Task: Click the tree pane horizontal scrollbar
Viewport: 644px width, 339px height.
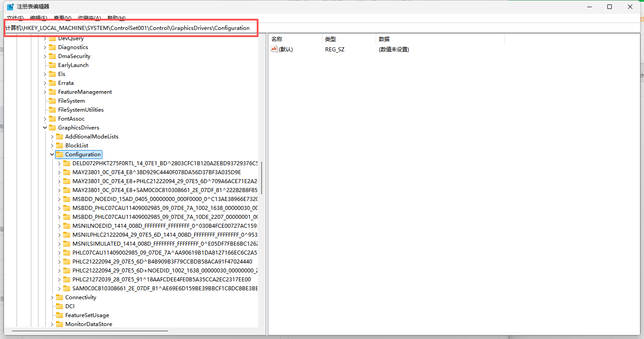Action: point(89,331)
